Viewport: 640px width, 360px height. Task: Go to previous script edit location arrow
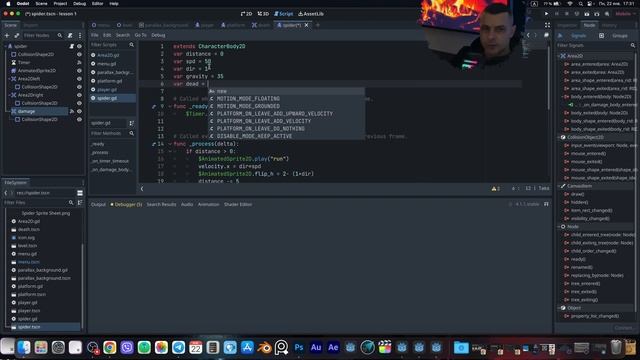[x=528, y=35]
